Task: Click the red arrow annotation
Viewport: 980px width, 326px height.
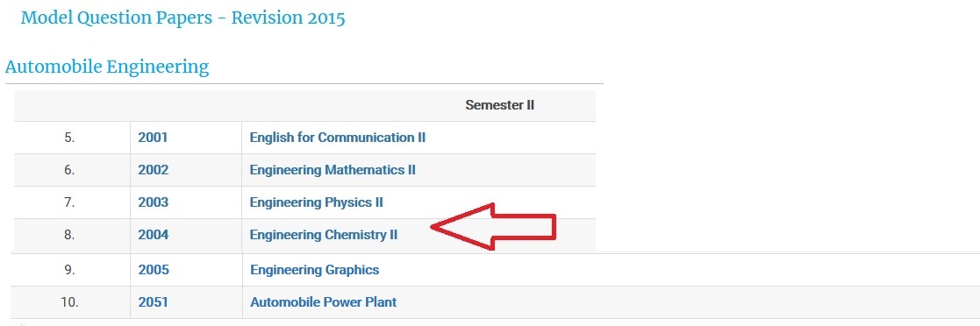Action: tap(494, 226)
